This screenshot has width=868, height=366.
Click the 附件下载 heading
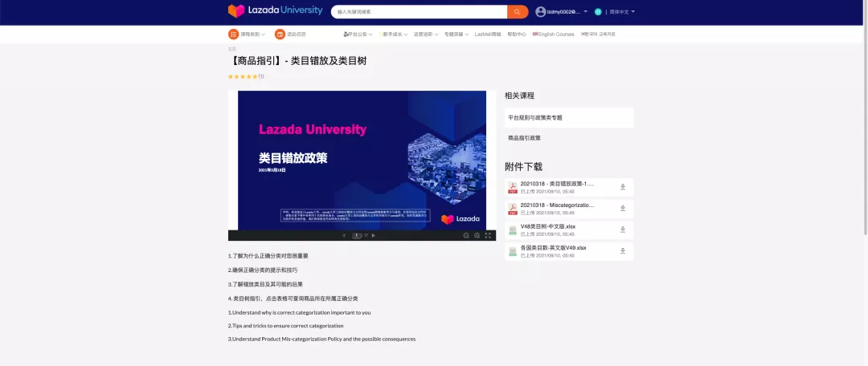[x=524, y=167]
